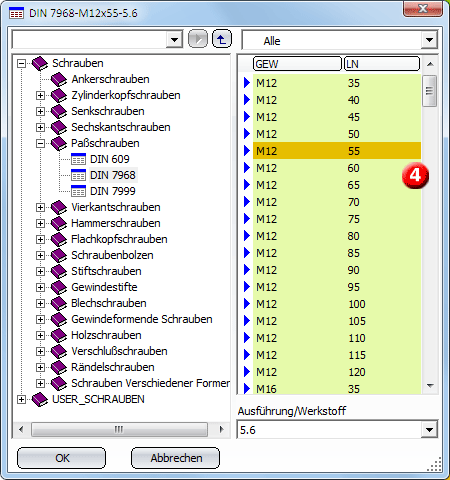Screen dimensions: 450x480
Task: Click the DIN 609 table icon
Action: click(x=78, y=159)
